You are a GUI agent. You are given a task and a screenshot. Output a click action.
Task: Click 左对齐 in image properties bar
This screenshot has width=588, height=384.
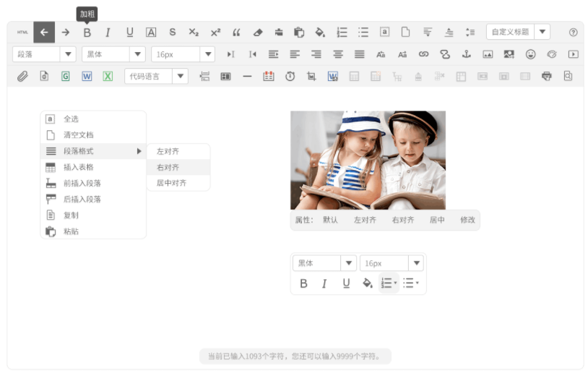(365, 220)
